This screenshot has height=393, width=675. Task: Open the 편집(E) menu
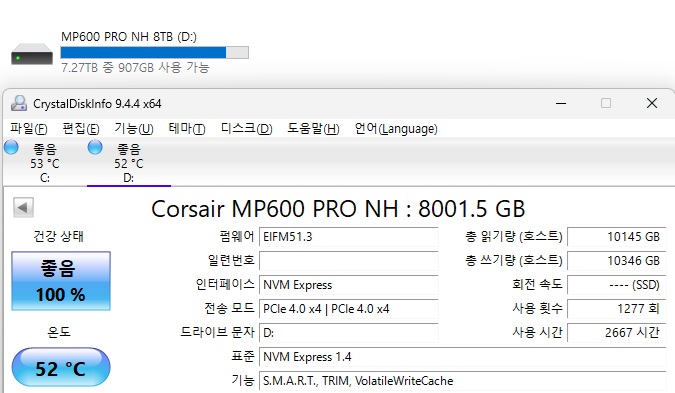[81, 129]
